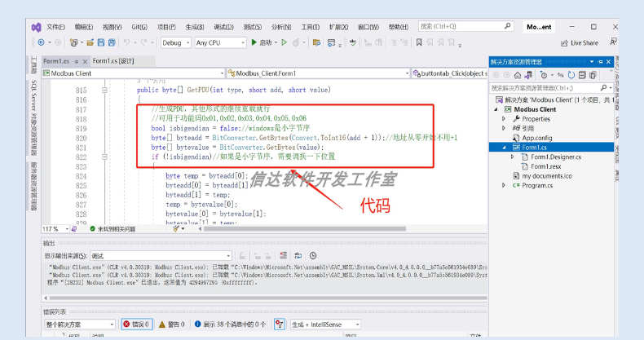This screenshot has width=644, height=340.
Task: Open the 调试(D) menu
Action: coord(223,27)
